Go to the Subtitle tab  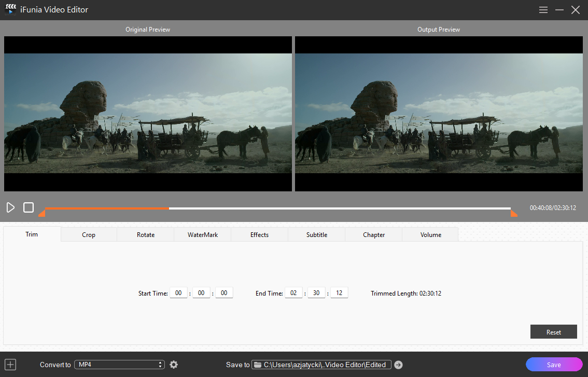[316, 234]
